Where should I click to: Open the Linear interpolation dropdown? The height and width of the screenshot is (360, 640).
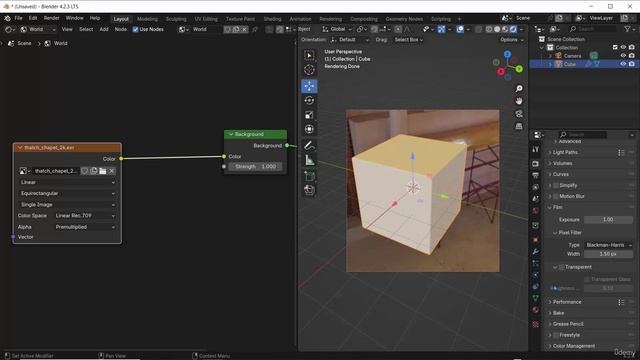pyautogui.click(x=67, y=182)
